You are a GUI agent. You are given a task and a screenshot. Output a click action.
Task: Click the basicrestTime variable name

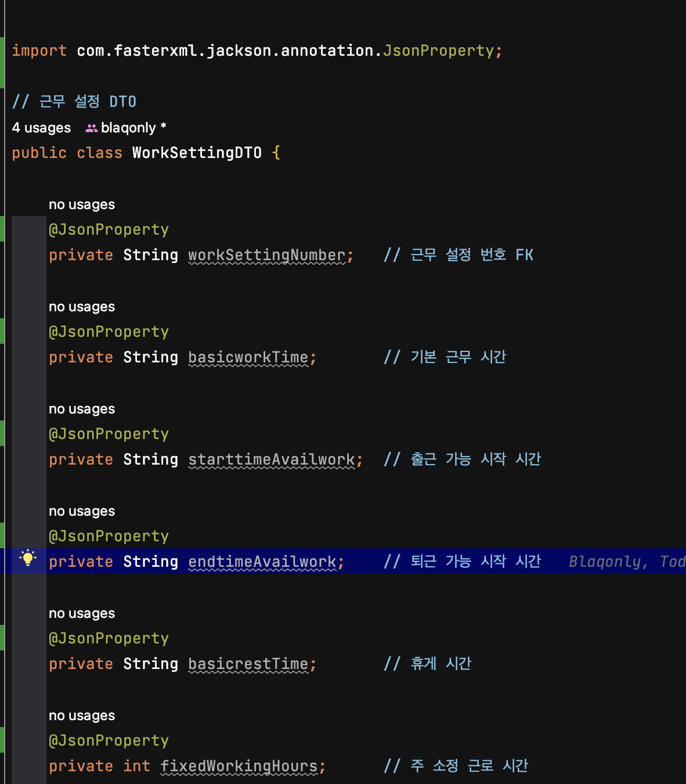(x=248, y=664)
